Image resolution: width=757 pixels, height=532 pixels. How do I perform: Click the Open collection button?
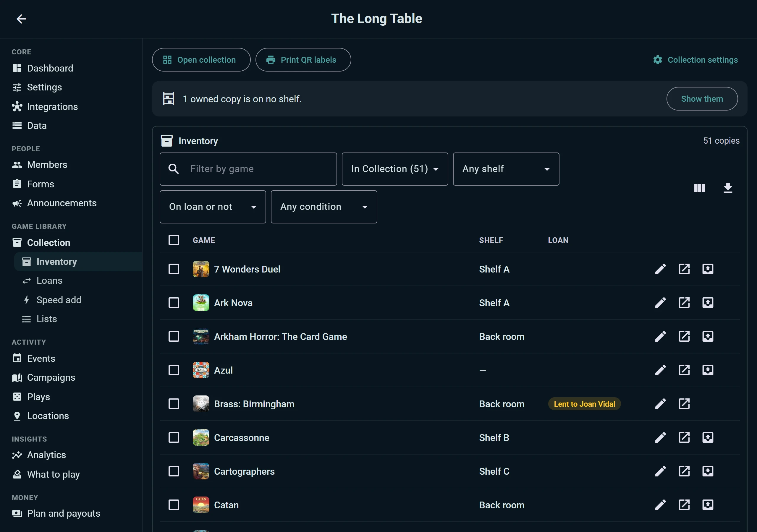pos(201,60)
